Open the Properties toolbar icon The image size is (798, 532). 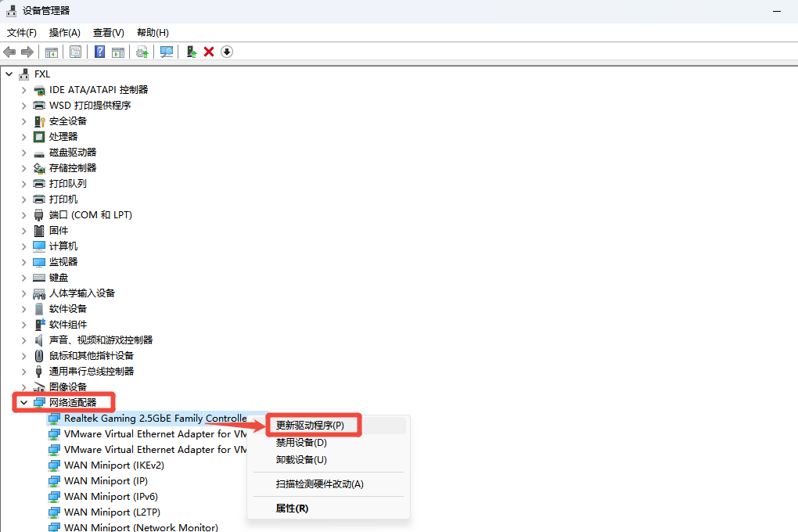coord(75,52)
